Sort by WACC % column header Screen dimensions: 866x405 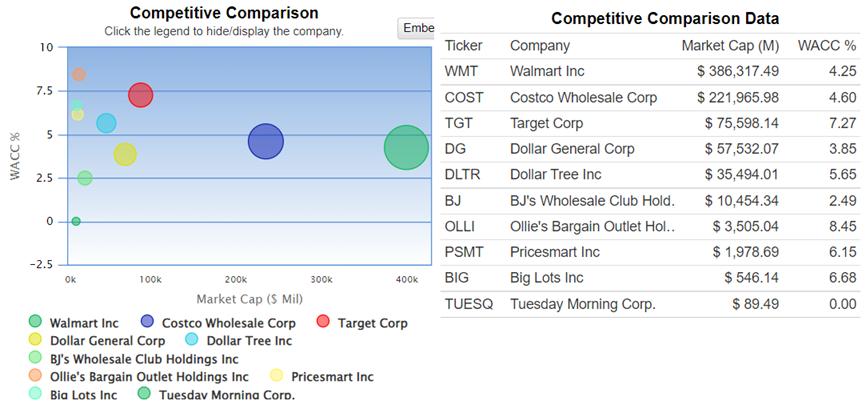(826, 45)
